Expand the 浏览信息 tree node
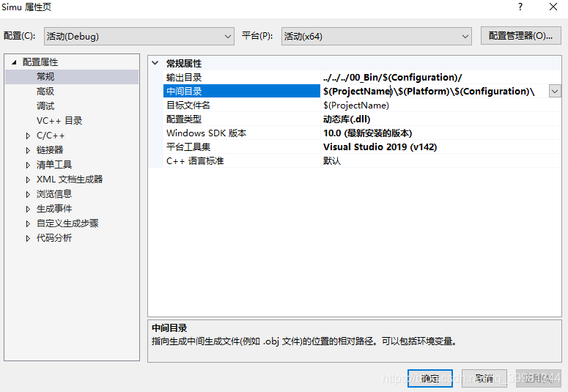 click(x=28, y=195)
